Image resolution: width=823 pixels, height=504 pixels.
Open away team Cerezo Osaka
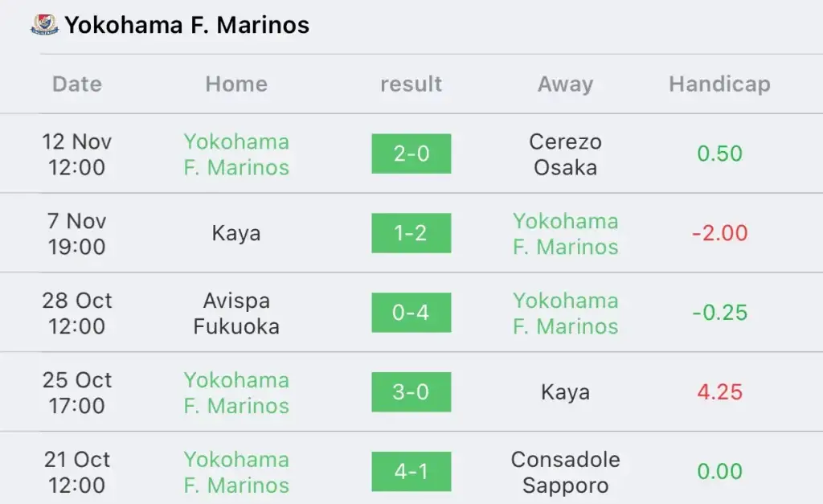pos(565,154)
